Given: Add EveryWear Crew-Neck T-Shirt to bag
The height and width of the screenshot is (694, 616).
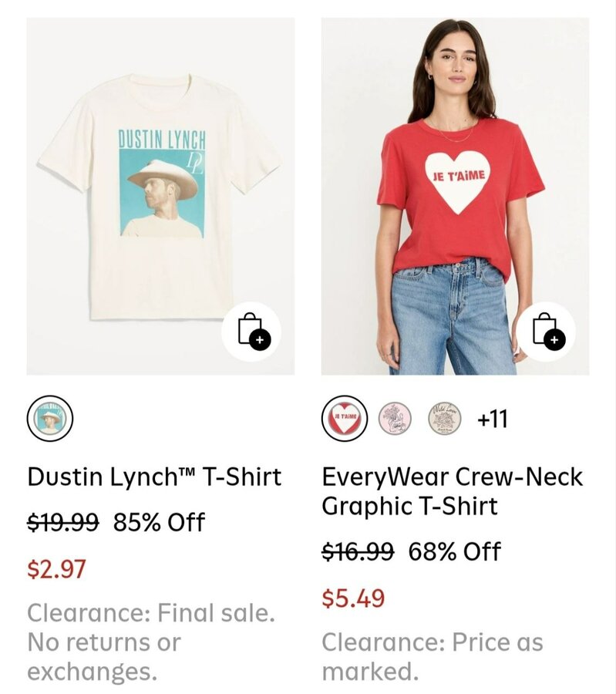Looking at the screenshot, I should [x=545, y=332].
